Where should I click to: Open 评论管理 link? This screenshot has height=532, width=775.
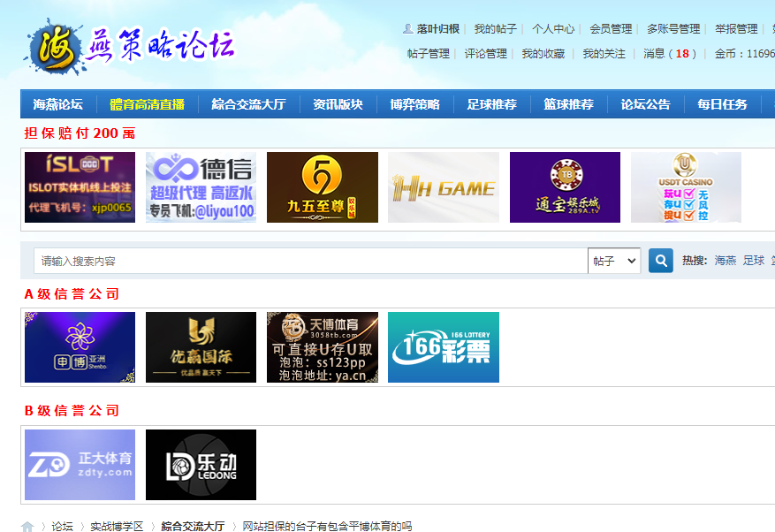[x=485, y=53]
